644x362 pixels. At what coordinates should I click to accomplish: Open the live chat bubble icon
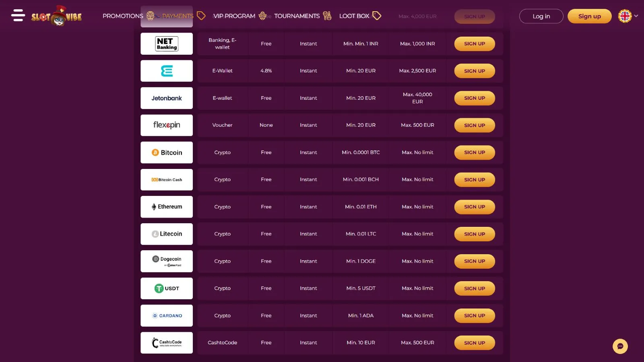[620, 346]
